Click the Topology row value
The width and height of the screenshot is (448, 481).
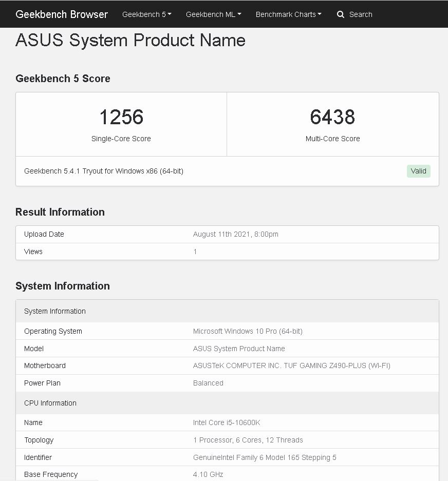click(248, 440)
